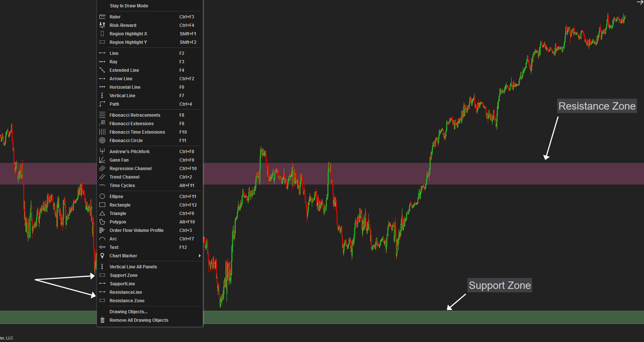Screen dimensions: 644x342
Task: Select the Ruler tool icon
Action: (102, 17)
